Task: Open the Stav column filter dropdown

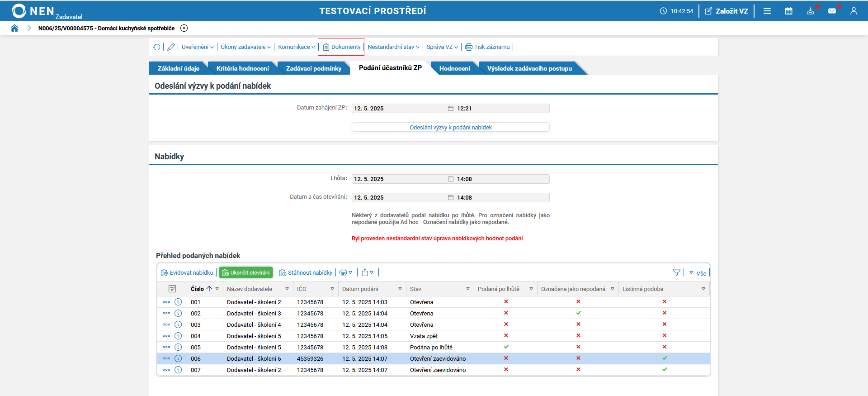Action: [x=468, y=289]
